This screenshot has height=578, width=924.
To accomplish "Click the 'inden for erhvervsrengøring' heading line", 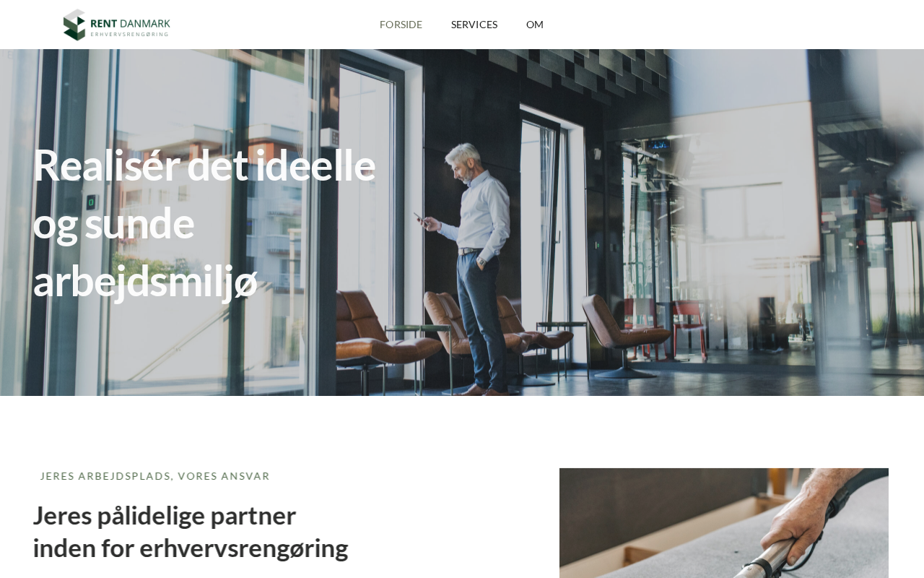I will tap(191, 548).
